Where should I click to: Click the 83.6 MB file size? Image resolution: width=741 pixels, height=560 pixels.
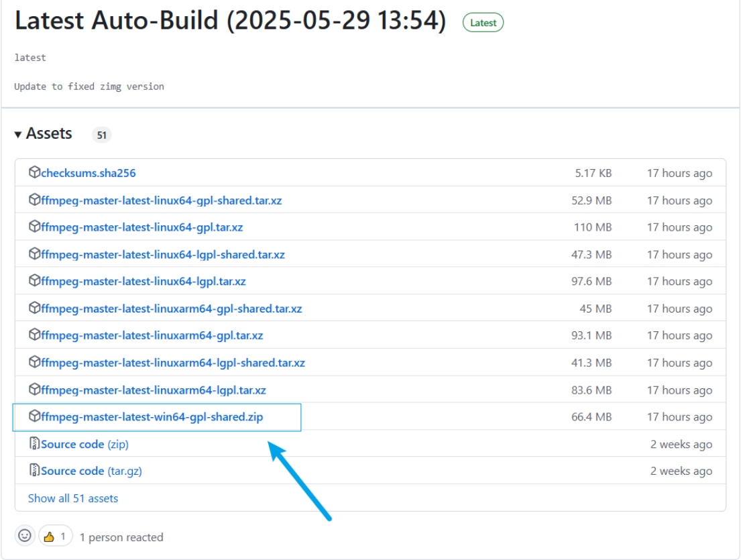click(x=591, y=391)
